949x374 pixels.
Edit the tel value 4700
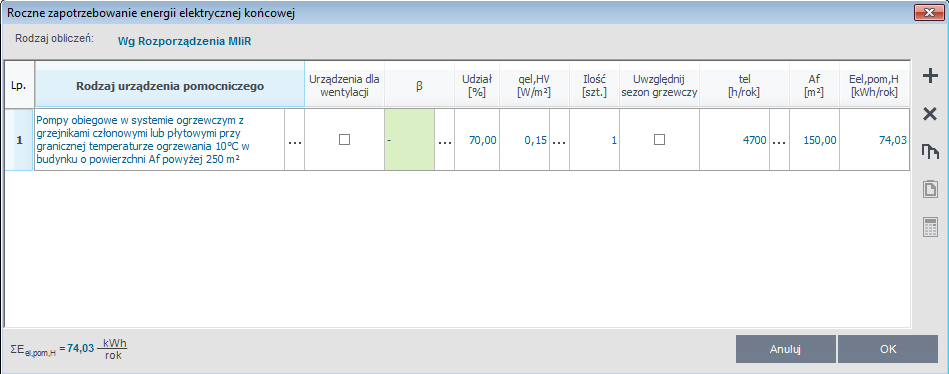(x=735, y=140)
